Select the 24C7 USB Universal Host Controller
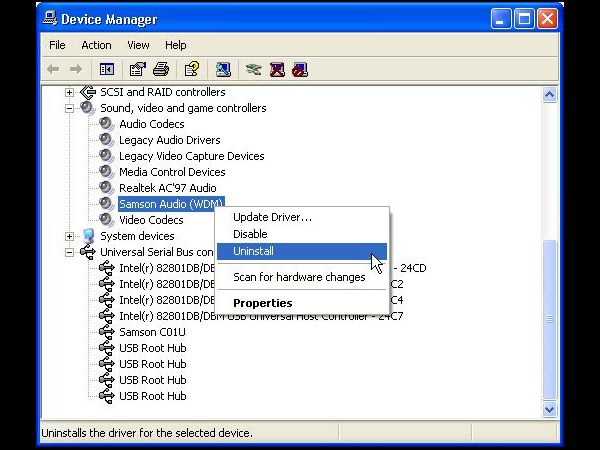This screenshot has width=600, height=450. click(x=261, y=316)
